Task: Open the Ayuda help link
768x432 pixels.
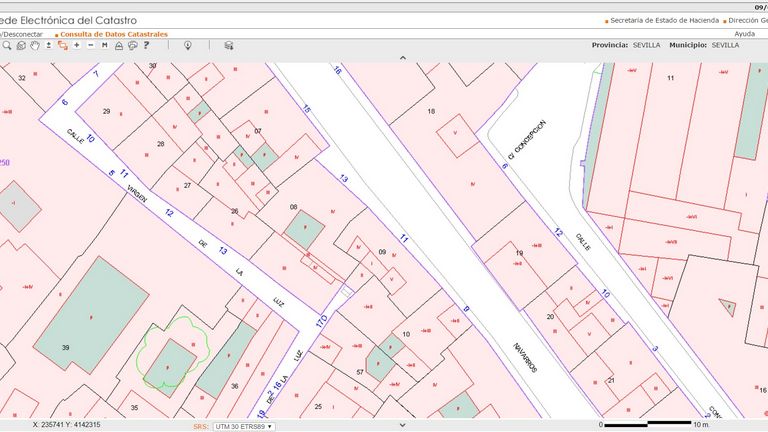Action: [x=745, y=34]
